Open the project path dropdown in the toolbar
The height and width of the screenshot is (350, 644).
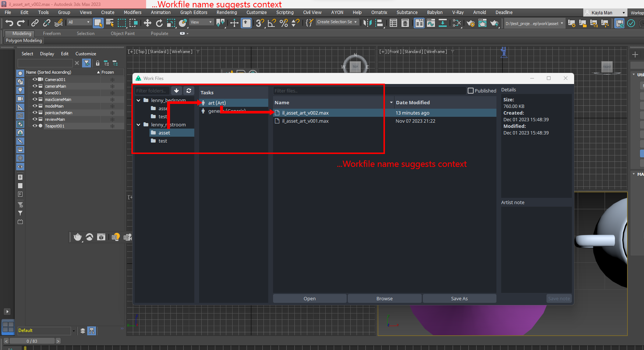pyautogui.click(x=534, y=24)
